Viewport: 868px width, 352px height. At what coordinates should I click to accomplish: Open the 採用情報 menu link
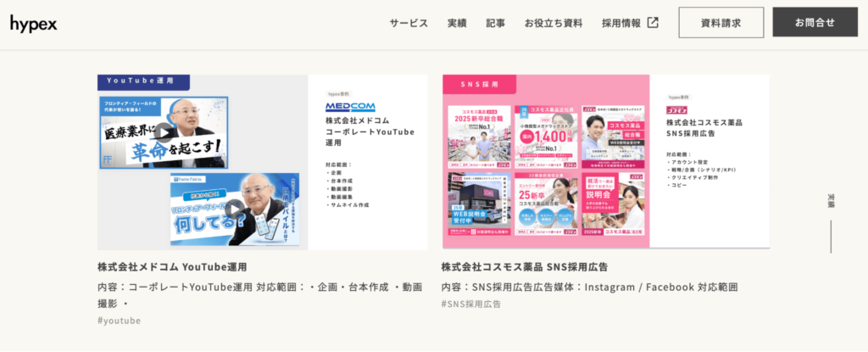[x=621, y=23]
